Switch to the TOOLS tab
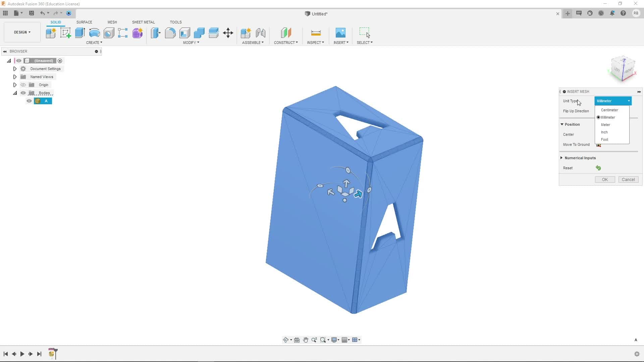This screenshot has height=362, width=644. point(176,22)
